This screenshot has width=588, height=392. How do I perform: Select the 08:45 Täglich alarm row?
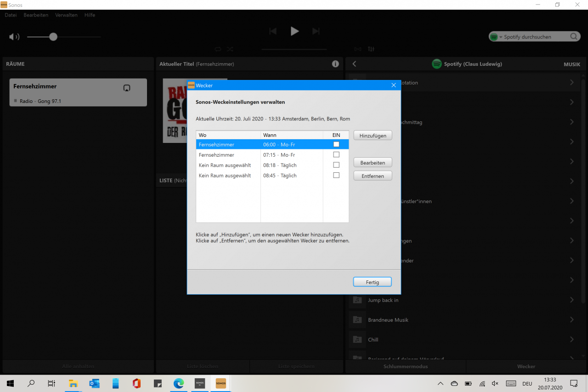pyautogui.click(x=272, y=175)
